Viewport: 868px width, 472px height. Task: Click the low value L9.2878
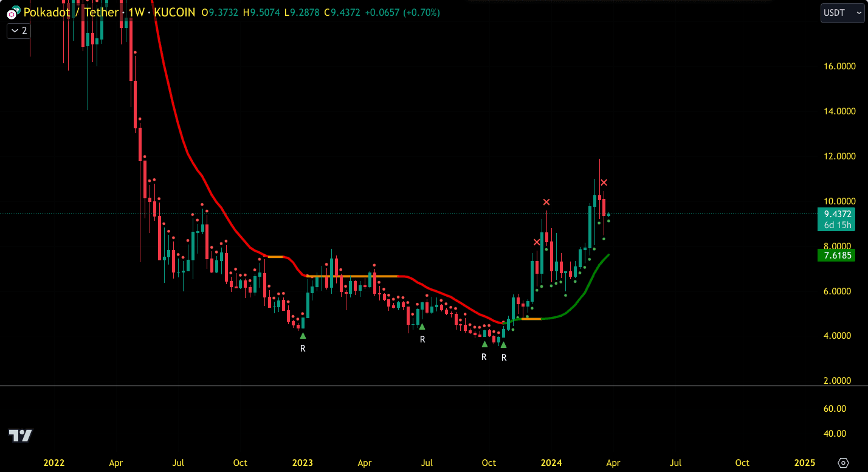(x=303, y=12)
